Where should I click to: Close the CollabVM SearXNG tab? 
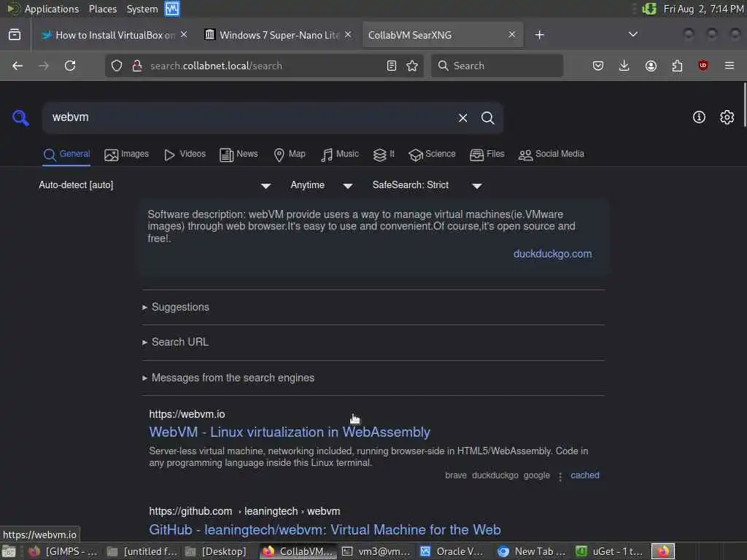(x=511, y=34)
